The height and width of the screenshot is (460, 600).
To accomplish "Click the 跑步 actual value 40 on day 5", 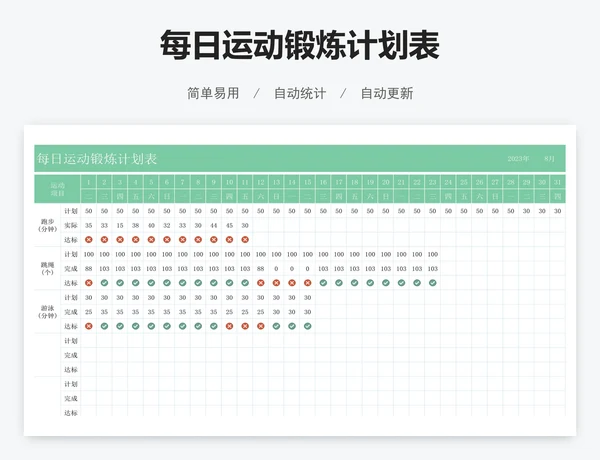I will [151, 225].
